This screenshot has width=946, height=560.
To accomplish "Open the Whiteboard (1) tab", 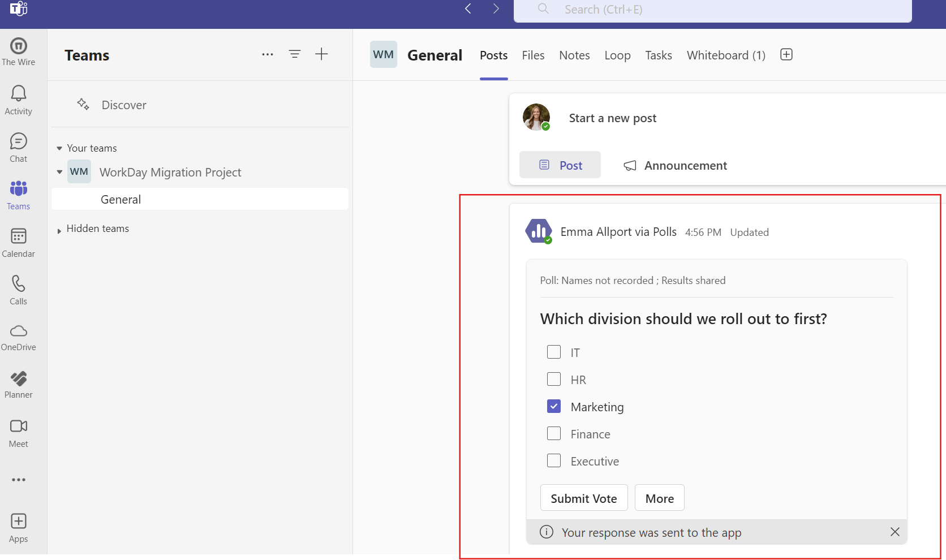I will 726,55.
